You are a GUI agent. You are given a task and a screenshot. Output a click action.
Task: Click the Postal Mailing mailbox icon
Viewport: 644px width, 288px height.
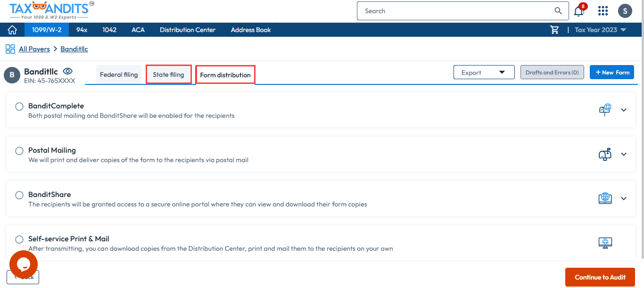(x=605, y=154)
